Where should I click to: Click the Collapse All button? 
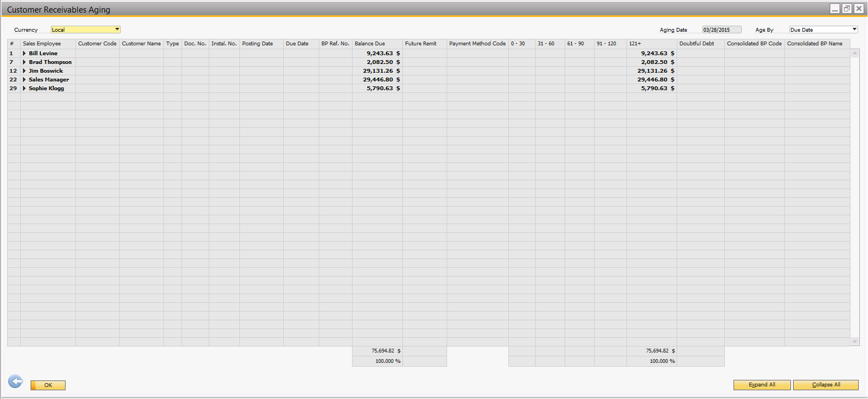coord(825,385)
